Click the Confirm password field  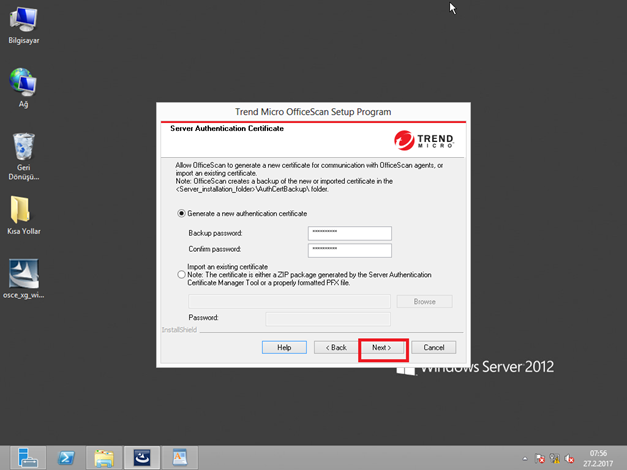click(349, 250)
